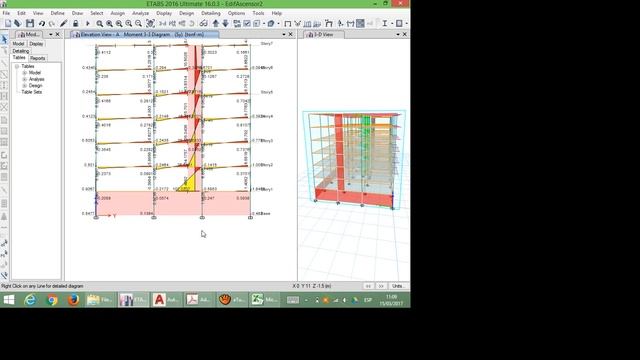Switch to Model tab in explorer

18,44
